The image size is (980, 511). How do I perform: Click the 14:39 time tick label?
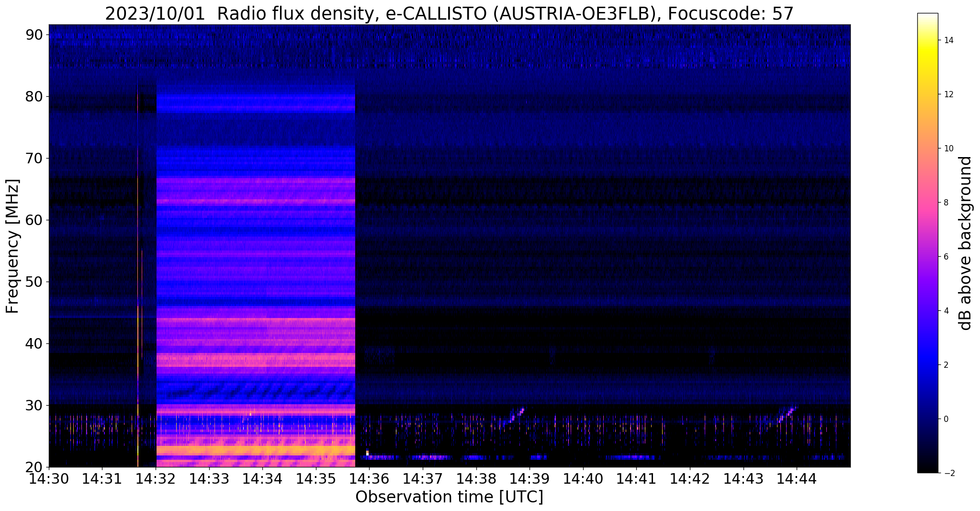click(x=529, y=478)
